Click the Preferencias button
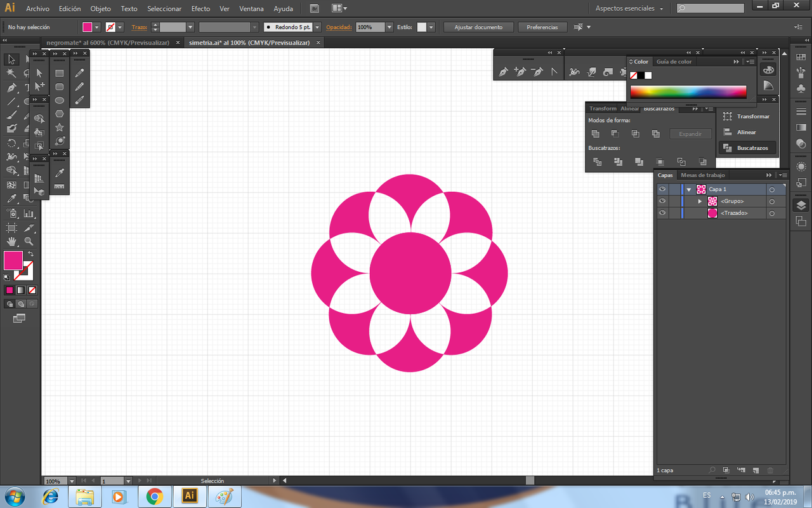This screenshot has width=812, height=508. pyautogui.click(x=542, y=27)
